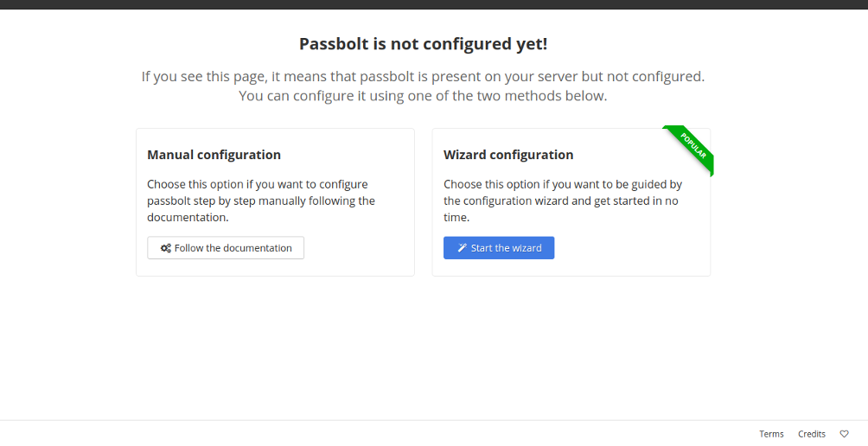Click the word "time." ending the wizard description
This screenshot has width=868, height=446.
tap(456, 218)
